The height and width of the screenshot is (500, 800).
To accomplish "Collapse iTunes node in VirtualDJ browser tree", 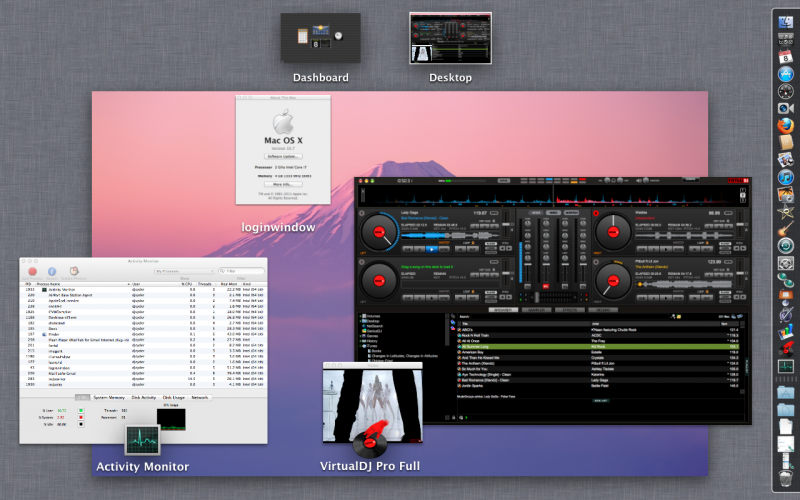I will (x=360, y=346).
